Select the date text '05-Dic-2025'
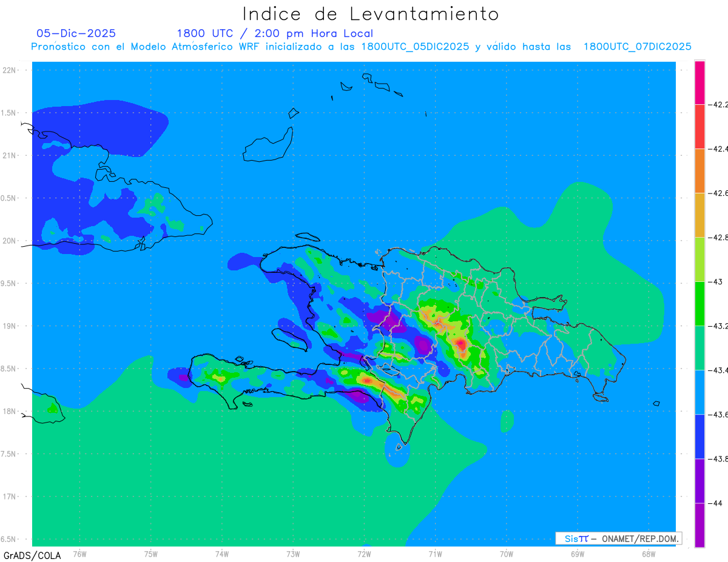This screenshot has width=728, height=562. [76, 33]
